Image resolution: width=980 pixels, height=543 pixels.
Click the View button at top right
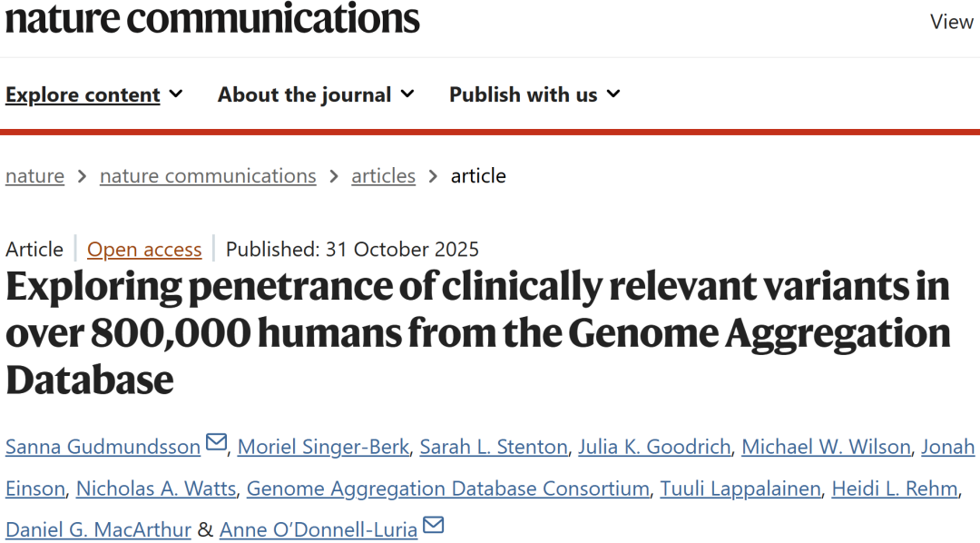pos(952,22)
